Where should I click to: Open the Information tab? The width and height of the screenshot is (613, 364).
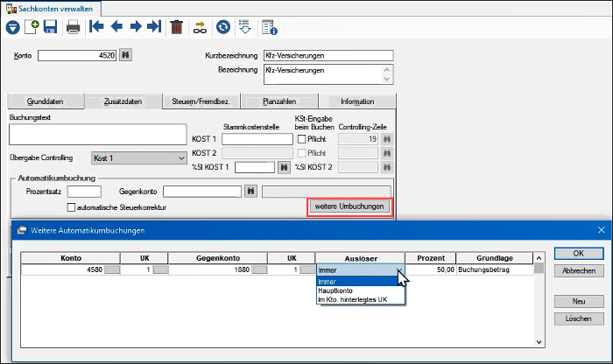tap(357, 101)
